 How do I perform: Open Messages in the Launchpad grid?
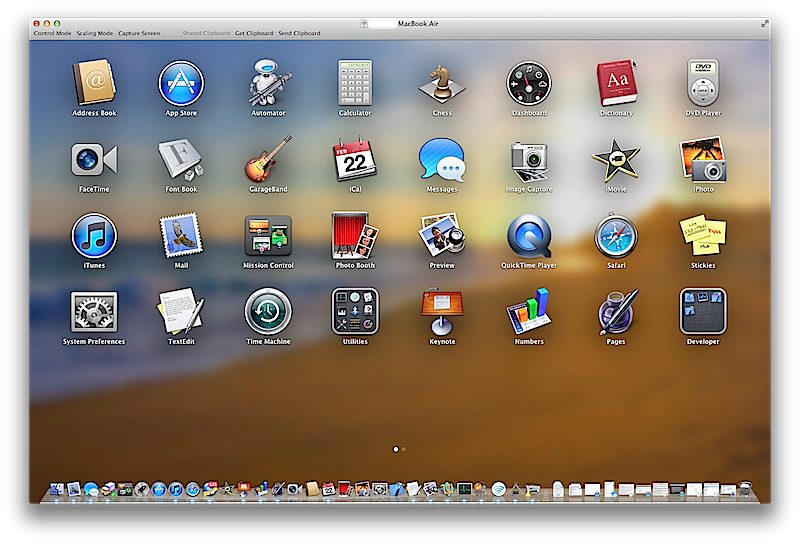click(442, 160)
